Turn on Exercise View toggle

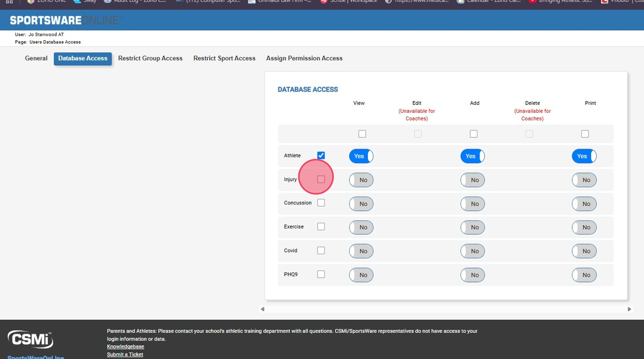tap(361, 228)
